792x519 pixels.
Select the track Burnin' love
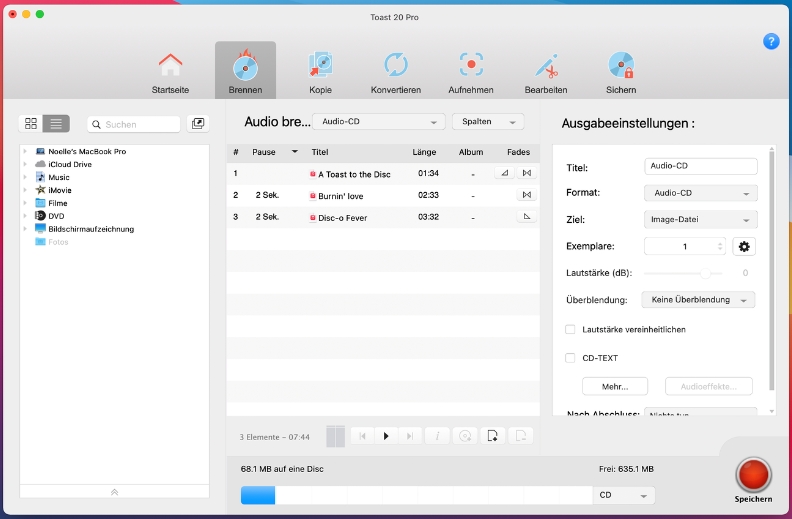[340, 196]
